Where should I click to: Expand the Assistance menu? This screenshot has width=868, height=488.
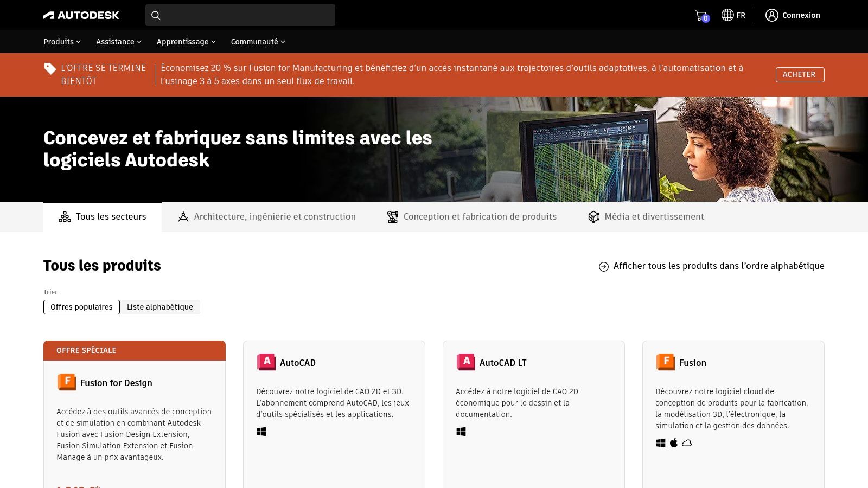coord(117,41)
